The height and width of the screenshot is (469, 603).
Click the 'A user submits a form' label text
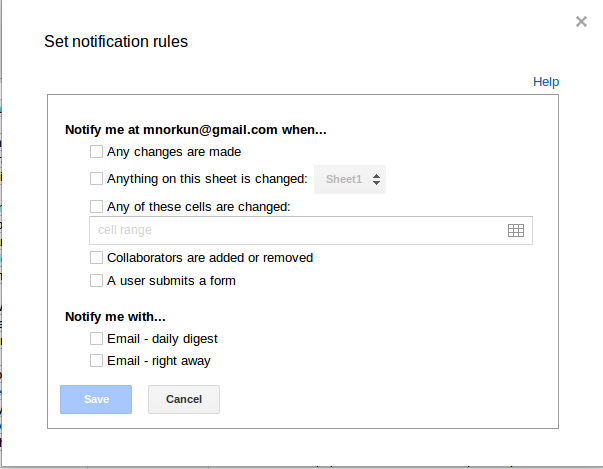[171, 281]
